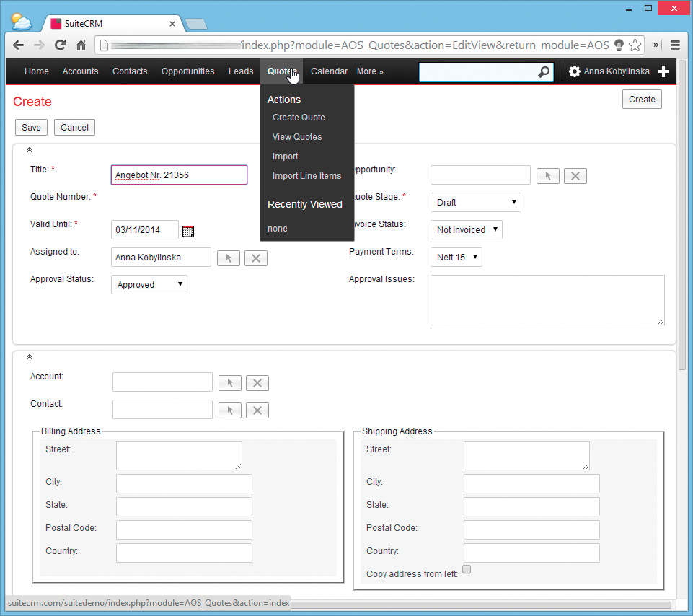Enable Copy address from left
This screenshot has height=616, width=693.
(x=467, y=569)
